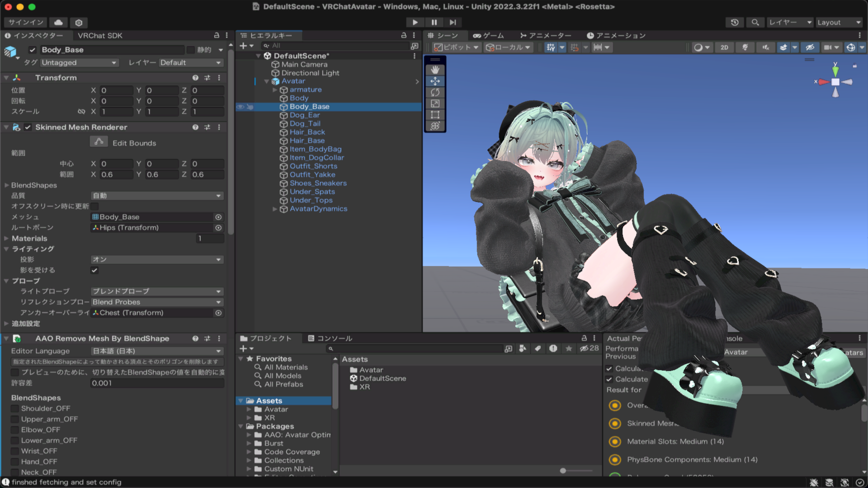
Task: Click the Undo History icon
Action: coord(735,22)
